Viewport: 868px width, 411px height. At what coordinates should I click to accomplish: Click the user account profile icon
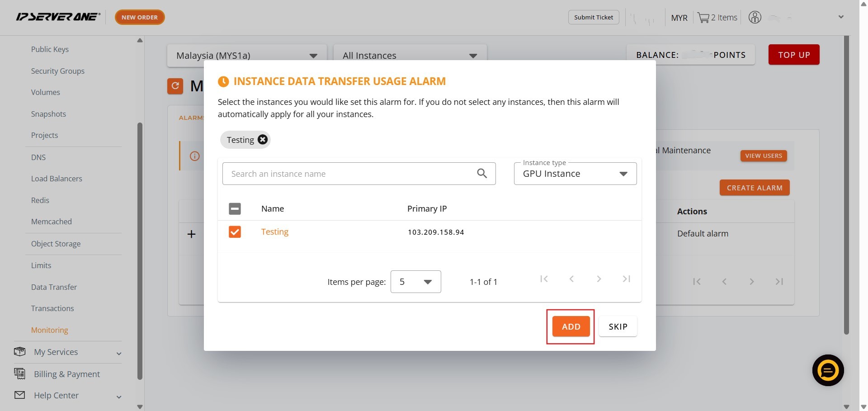[x=755, y=18]
